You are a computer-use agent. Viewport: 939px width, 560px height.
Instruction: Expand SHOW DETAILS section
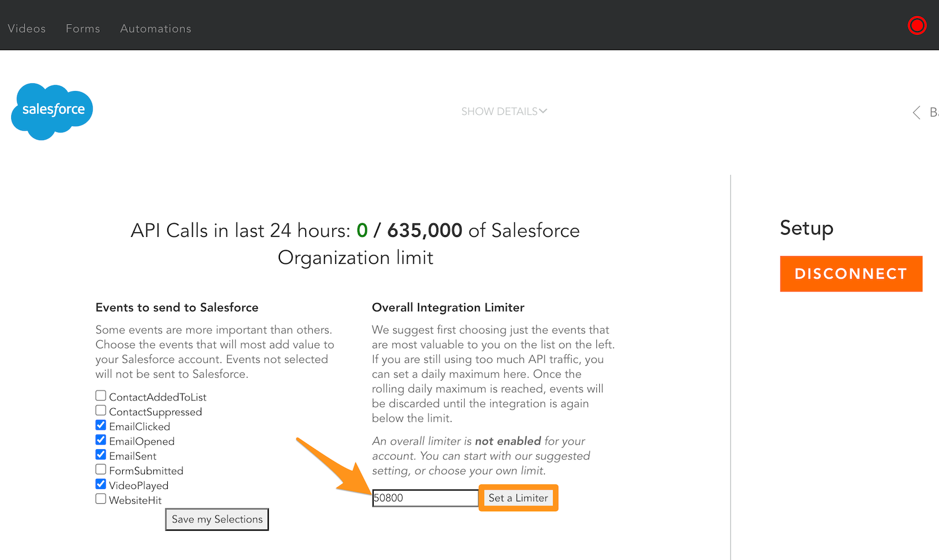(504, 111)
